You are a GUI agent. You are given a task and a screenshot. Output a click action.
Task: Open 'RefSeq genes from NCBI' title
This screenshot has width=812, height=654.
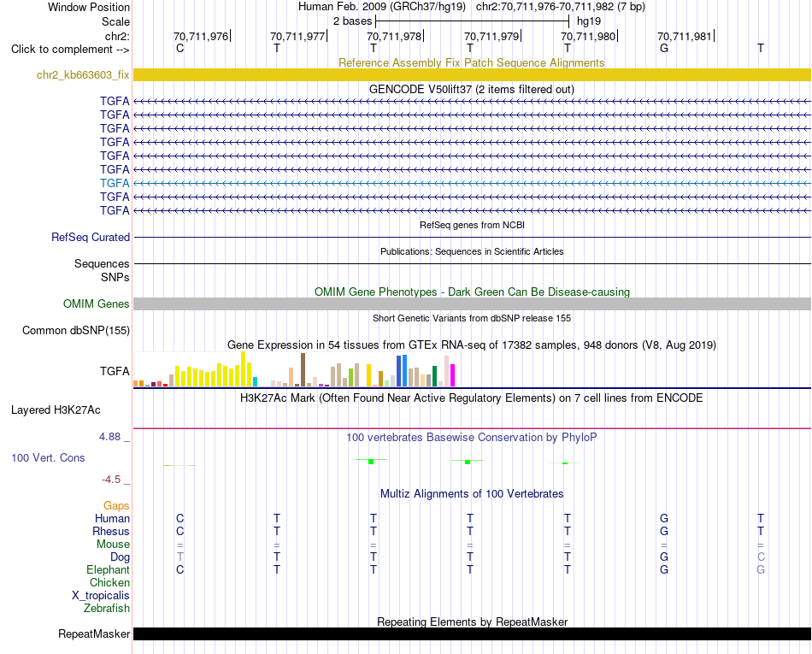tap(472, 225)
